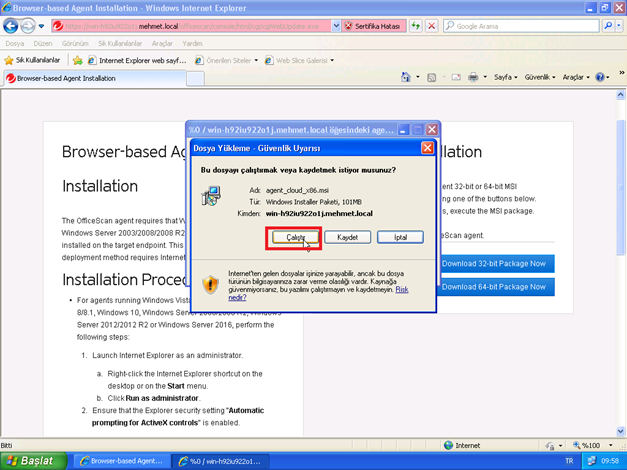This screenshot has height=470, width=627.
Task: Open the Web Slice Galerisi dropdown
Action: tap(299, 60)
